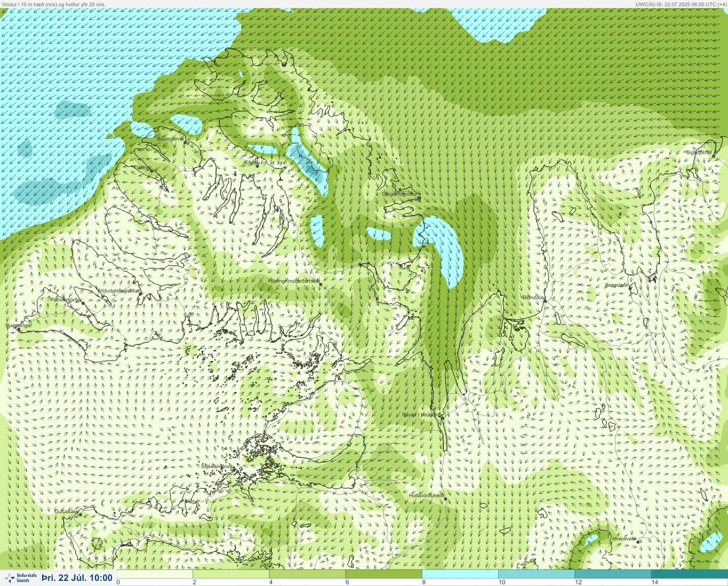Select the 0–2 m/s palest legend swatch
Viewport: 728px width, 586px height.
point(155,574)
